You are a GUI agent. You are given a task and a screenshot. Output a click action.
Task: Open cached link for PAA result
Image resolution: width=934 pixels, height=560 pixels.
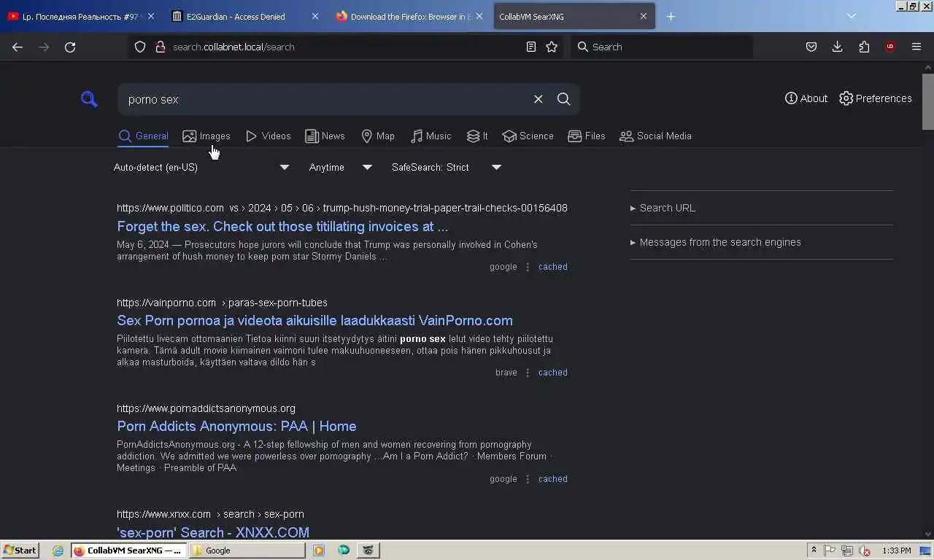[x=552, y=479]
